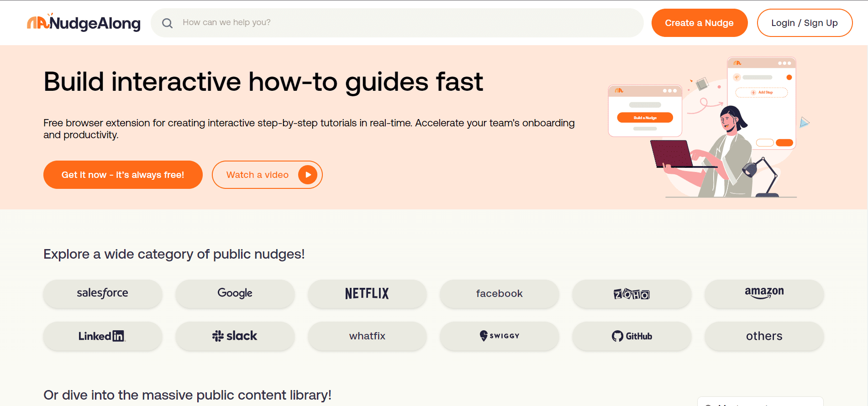Choose the whatfix category

pyautogui.click(x=367, y=336)
